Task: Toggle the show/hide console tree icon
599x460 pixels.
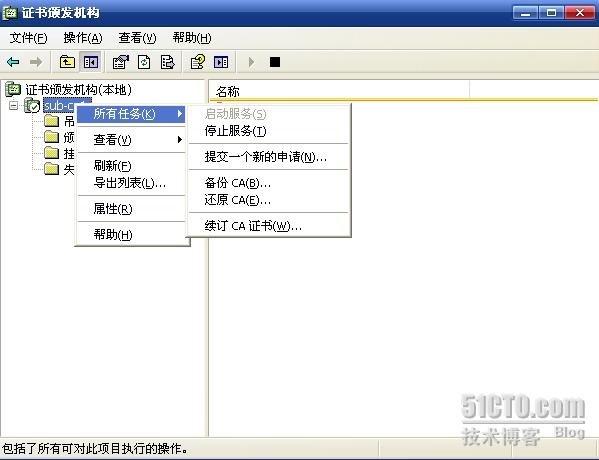Action: [x=91, y=62]
